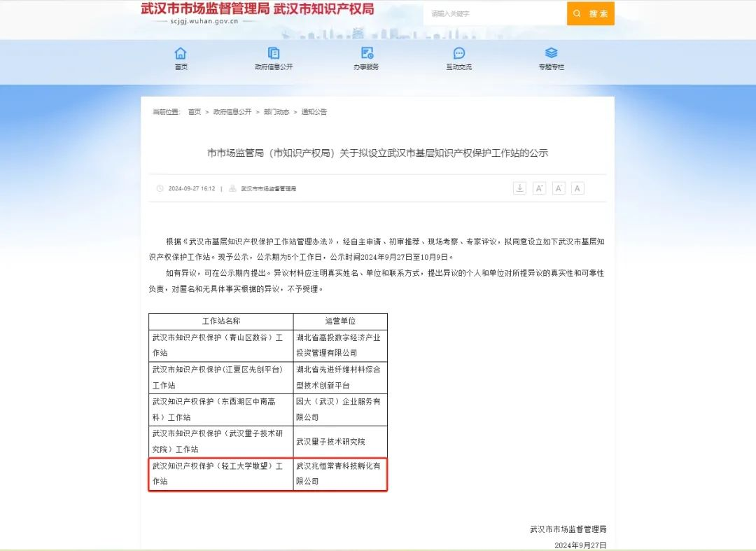
Task: Click the orange 搜索 search button
Action: click(x=591, y=13)
